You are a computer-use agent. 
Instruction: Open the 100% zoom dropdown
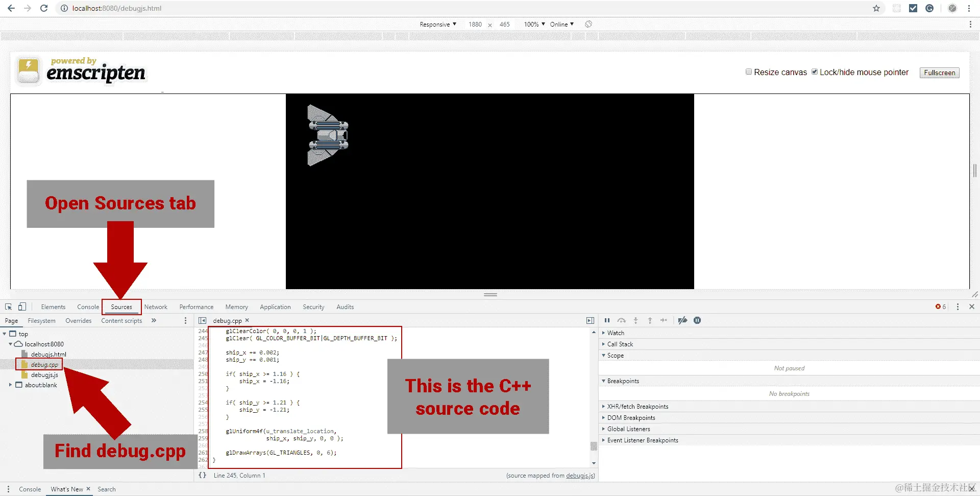coord(534,24)
